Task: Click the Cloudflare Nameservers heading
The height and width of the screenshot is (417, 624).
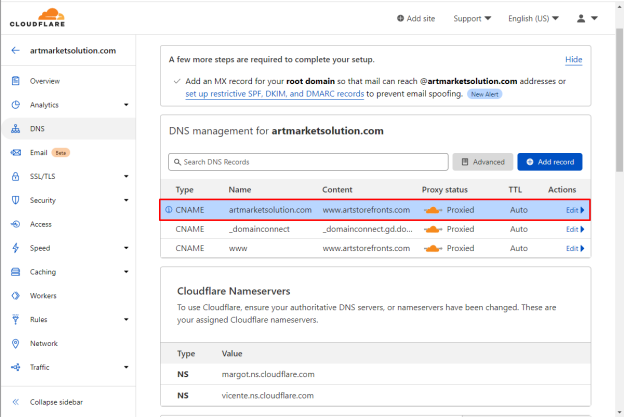Action: click(233, 291)
